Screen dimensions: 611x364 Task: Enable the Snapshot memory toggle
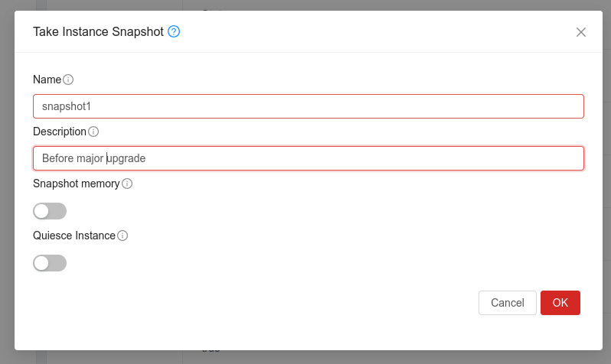click(50, 211)
